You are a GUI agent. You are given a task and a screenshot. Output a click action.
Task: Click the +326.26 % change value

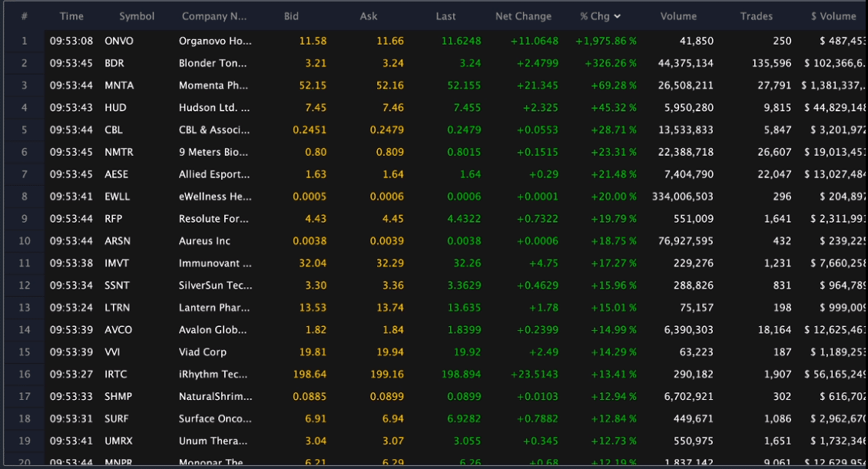click(x=611, y=63)
